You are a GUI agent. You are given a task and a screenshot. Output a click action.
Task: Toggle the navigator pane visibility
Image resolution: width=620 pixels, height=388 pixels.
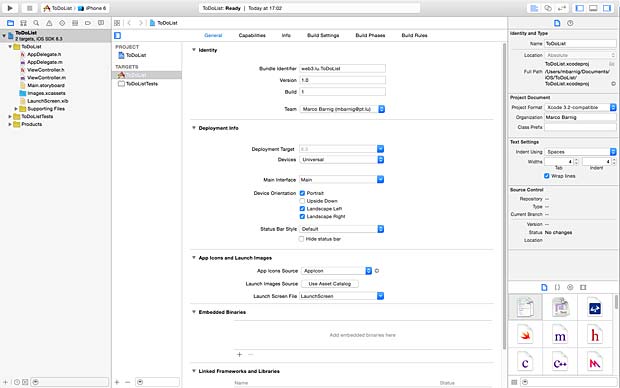click(x=580, y=8)
